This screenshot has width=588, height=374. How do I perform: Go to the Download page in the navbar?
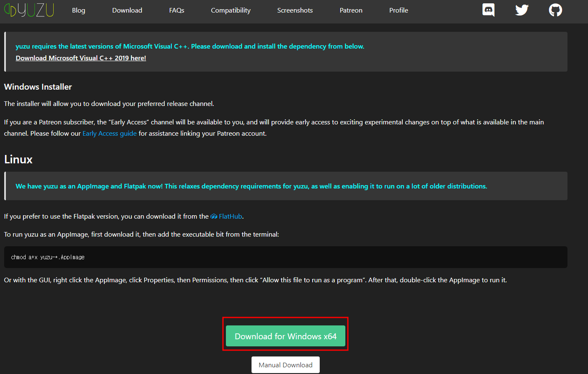[x=127, y=10]
